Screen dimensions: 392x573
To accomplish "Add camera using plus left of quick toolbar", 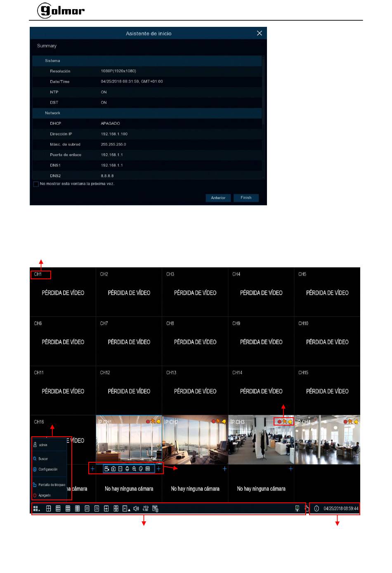I will (92, 469).
